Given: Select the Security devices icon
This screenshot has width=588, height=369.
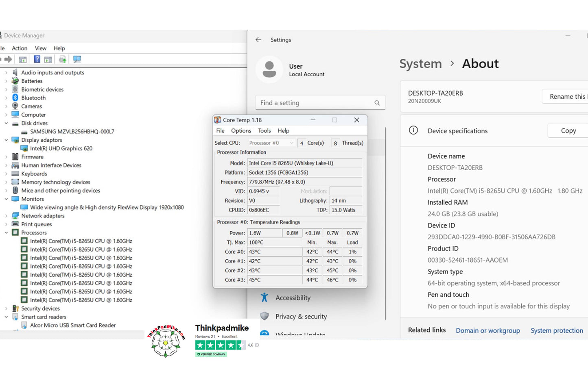Looking at the screenshot, I should (x=15, y=308).
